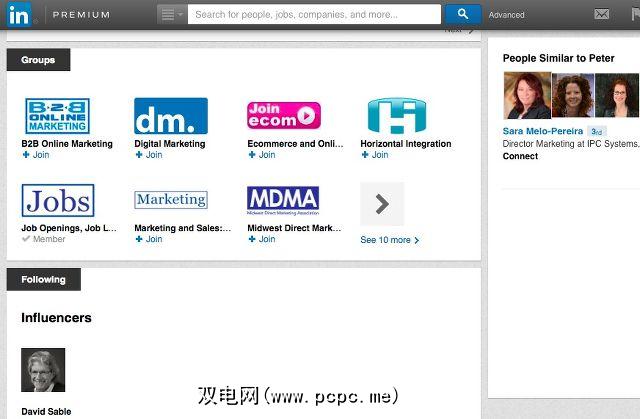
Task: Open David Sable's profile photo
Action: click(43, 370)
